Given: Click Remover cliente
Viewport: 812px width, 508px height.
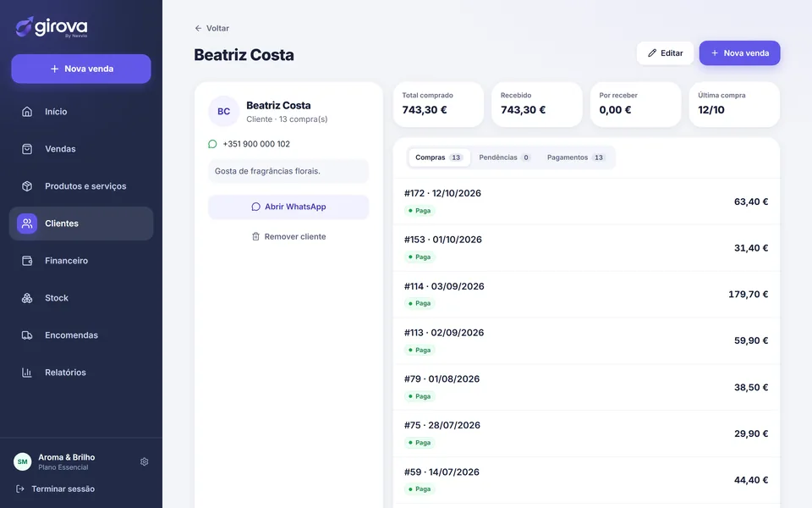Looking at the screenshot, I should pyautogui.click(x=288, y=236).
